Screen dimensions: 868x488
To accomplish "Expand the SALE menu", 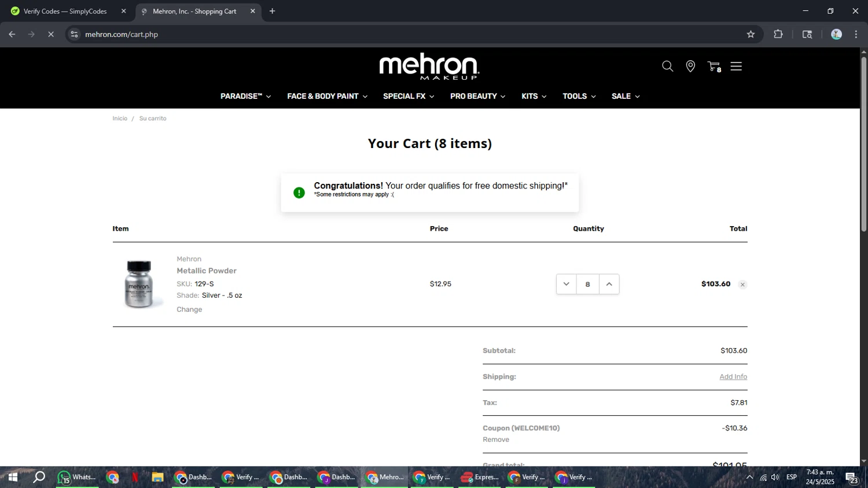I will tap(626, 96).
